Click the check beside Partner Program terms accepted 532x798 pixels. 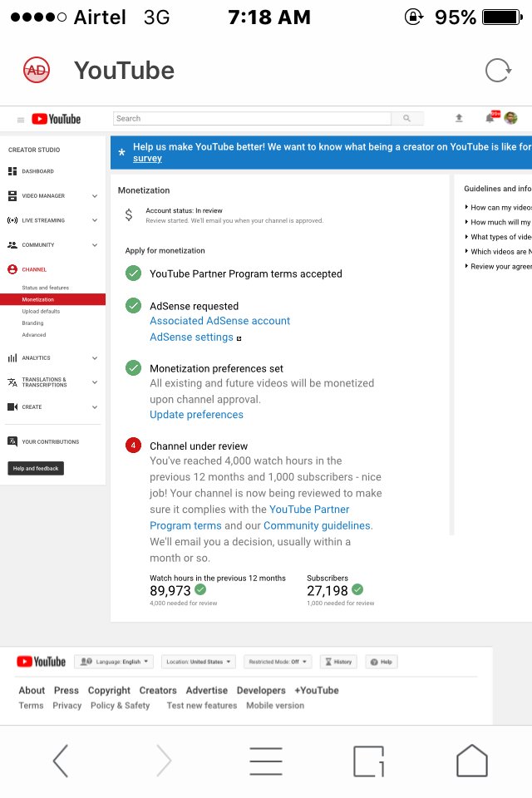coord(133,273)
